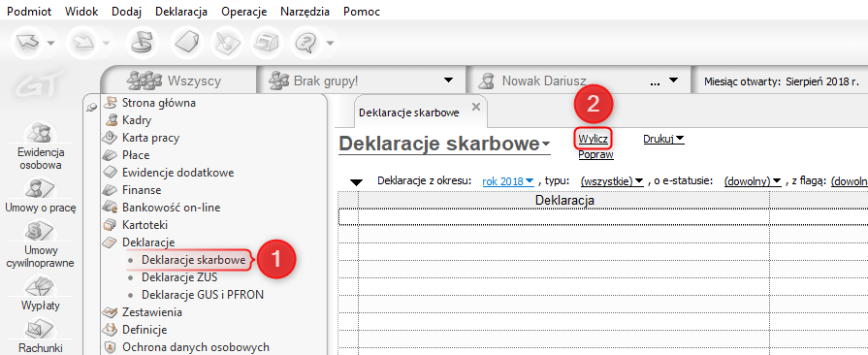Open Ewidencja osobowa sidebar shortcut

click(x=40, y=145)
